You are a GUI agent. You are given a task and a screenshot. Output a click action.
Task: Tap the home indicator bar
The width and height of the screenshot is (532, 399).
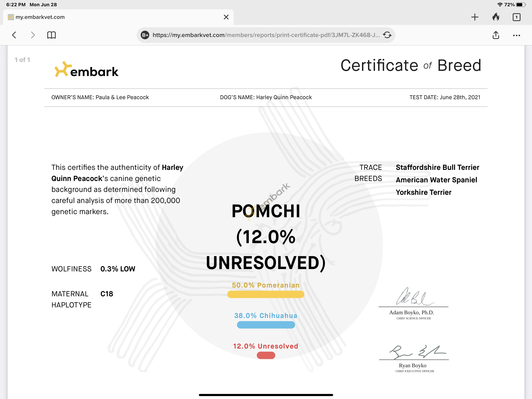click(266, 395)
